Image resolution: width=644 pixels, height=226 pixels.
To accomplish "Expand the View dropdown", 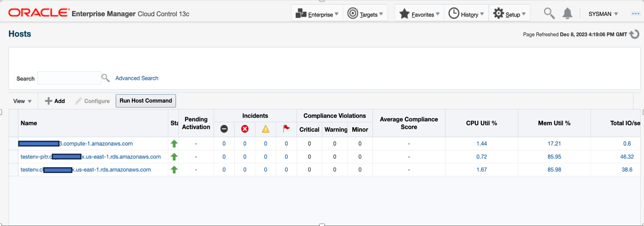I will [22, 101].
